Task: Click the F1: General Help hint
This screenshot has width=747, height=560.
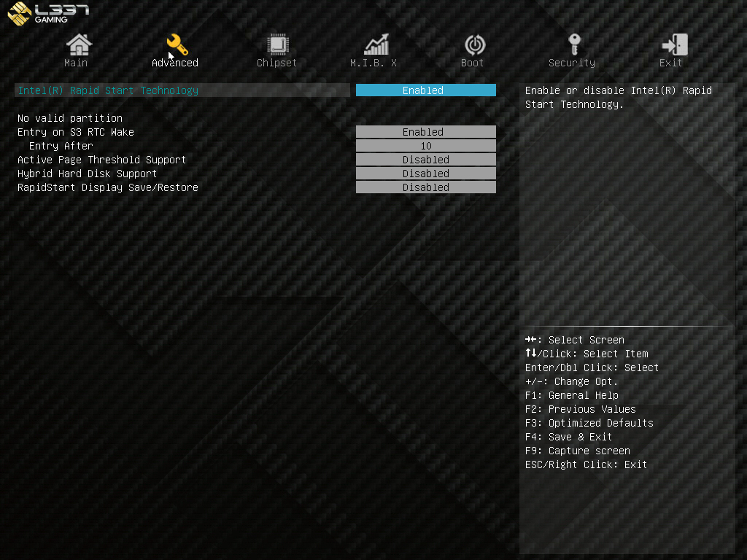Action: (x=572, y=395)
